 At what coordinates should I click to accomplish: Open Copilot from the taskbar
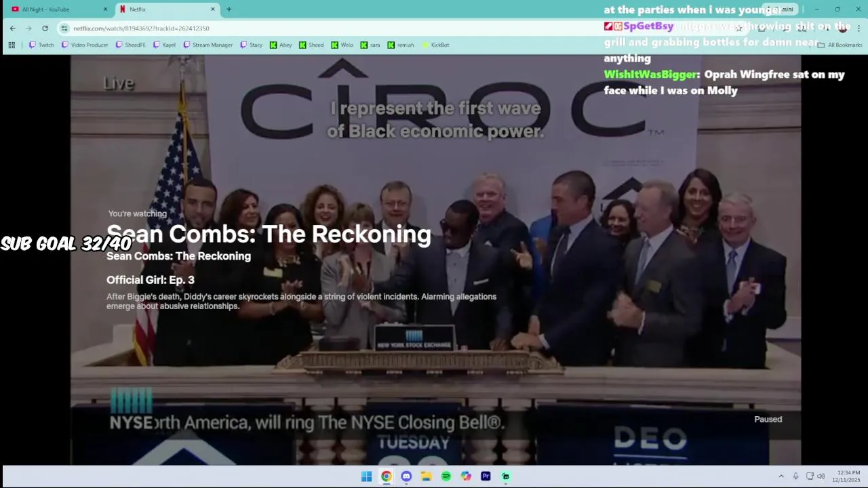coord(466,476)
